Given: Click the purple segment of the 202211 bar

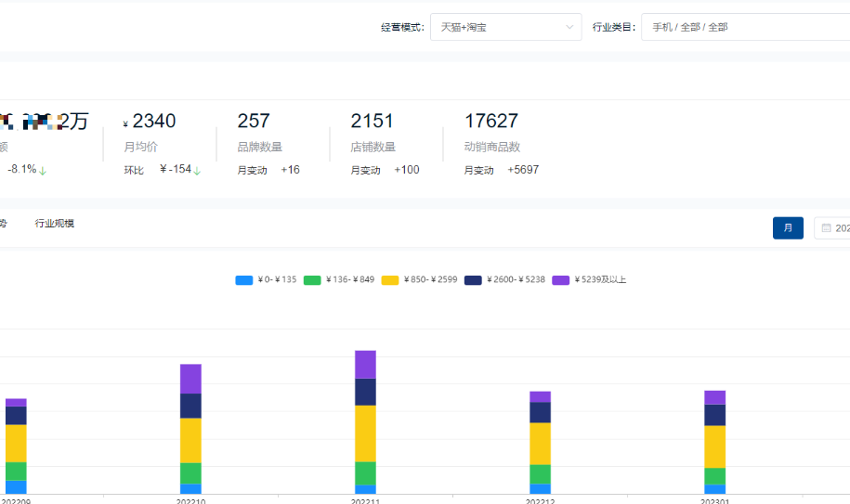Looking at the screenshot, I should (365, 365).
